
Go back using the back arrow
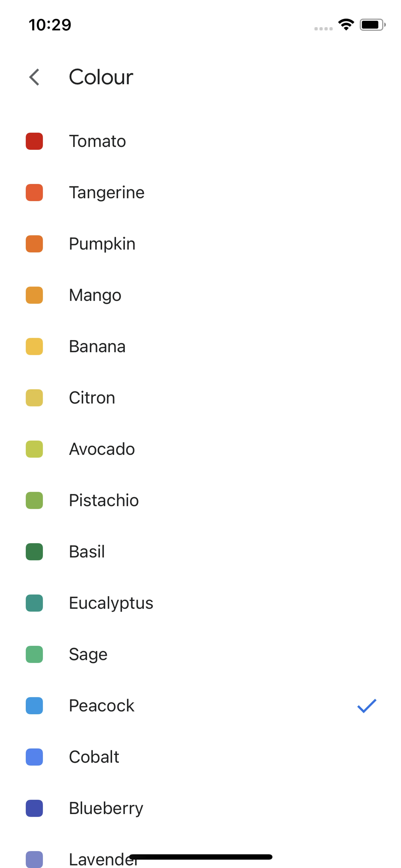[x=34, y=77]
